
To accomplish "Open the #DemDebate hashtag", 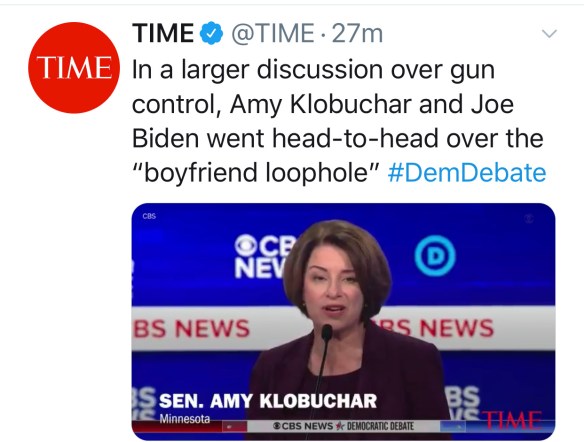I will [467, 173].
